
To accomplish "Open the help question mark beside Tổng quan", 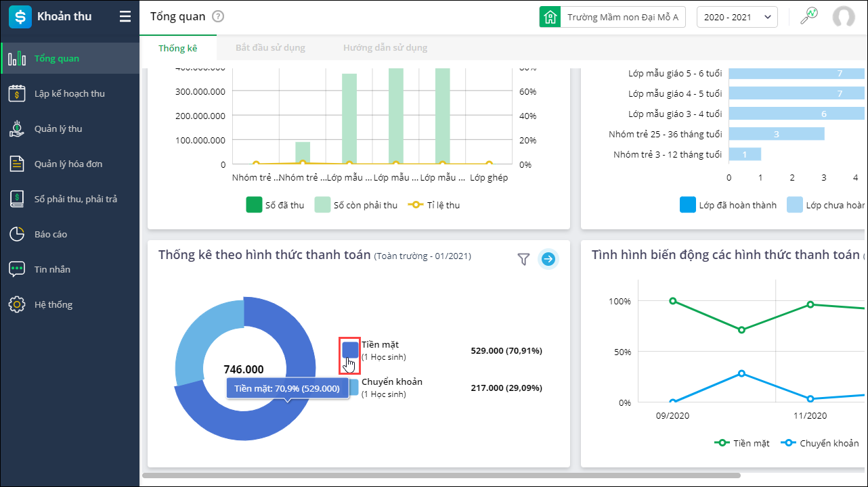I will coord(218,17).
